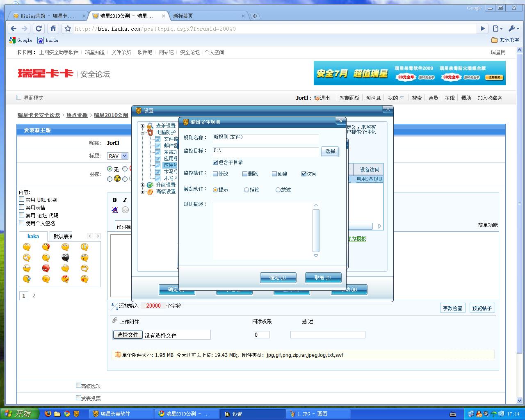Enable the 删除 monitoring operation checkbox
The image size is (525, 420).
(245, 174)
